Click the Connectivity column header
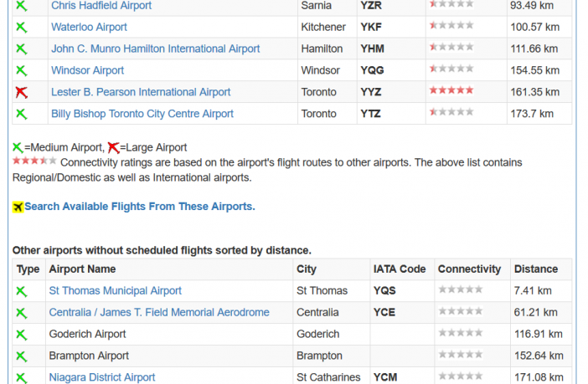The height and width of the screenshot is (384, 588). (x=469, y=269)
